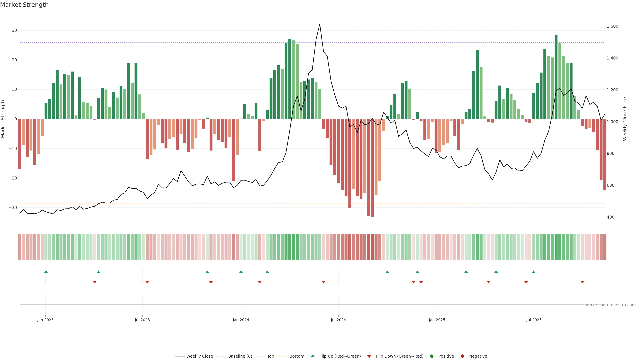The image size is (644, 362).
Task: Click the Negative red circle legend icon
Action: tap(462, 356)
